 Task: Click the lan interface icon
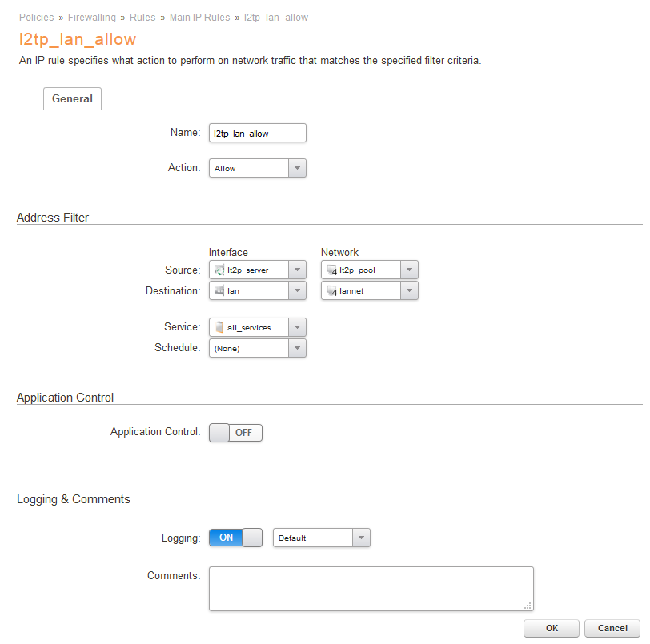219,290
